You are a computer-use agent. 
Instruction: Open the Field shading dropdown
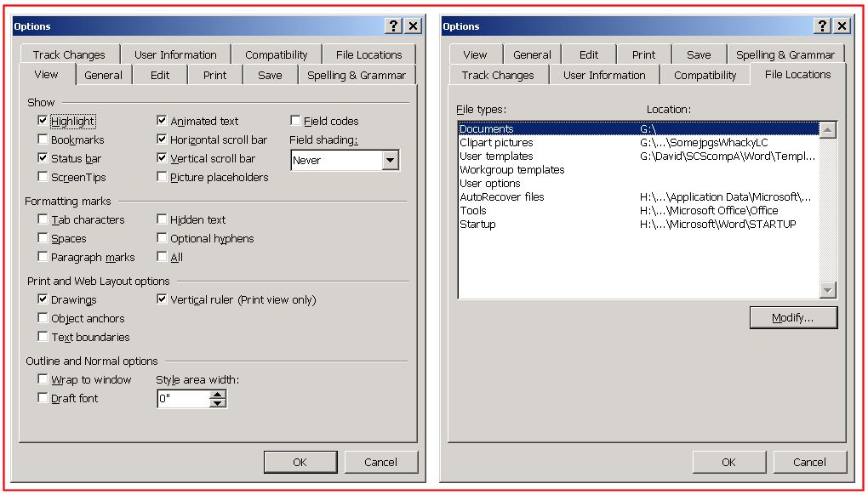[x=390, y=160]
